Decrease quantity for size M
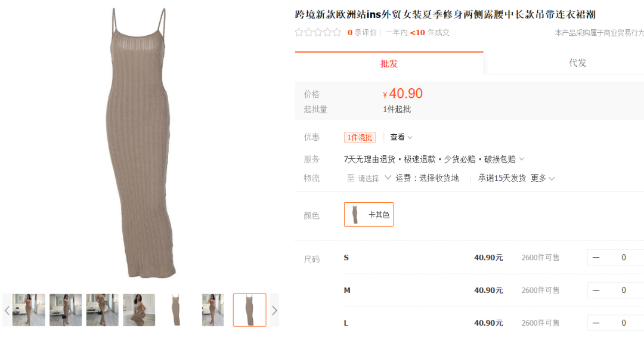 (x=596, y=290)
